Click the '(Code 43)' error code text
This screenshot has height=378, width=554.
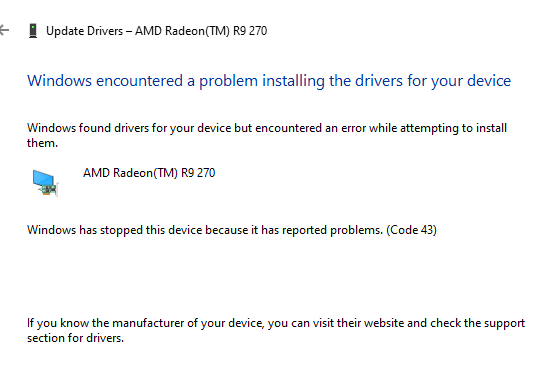(x=412, y=230)
